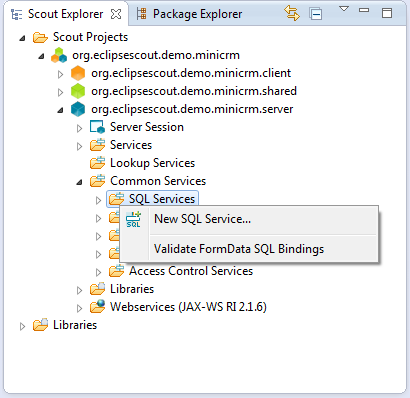Click the Scout Explorer tab icon

coord(16,14)
